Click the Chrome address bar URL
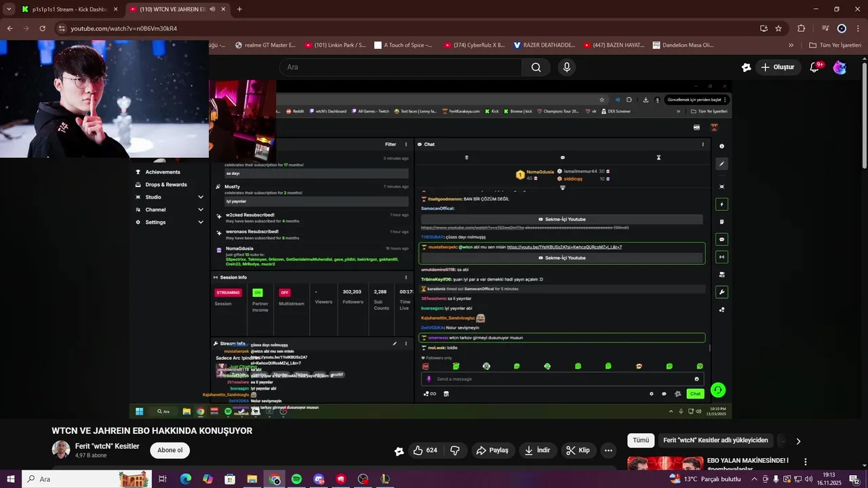Viewport: 868px width, 488px height. pos(124,28)
